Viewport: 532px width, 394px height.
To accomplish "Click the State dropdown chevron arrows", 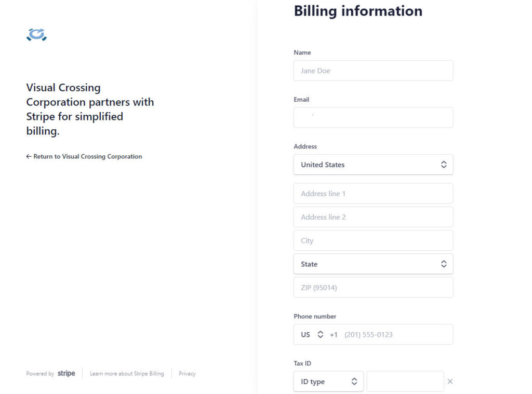I will point(444,264).
